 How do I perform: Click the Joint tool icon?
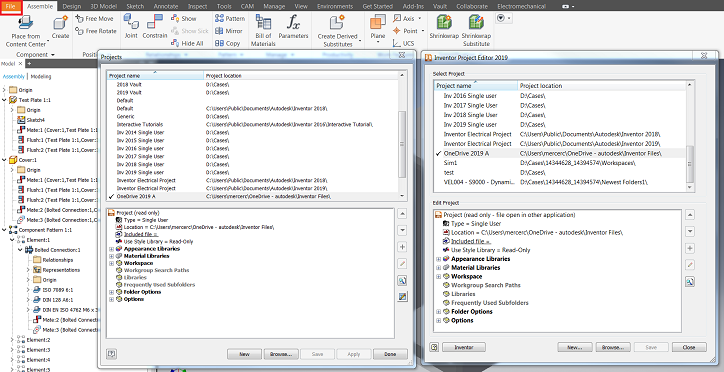coord(131,22)
